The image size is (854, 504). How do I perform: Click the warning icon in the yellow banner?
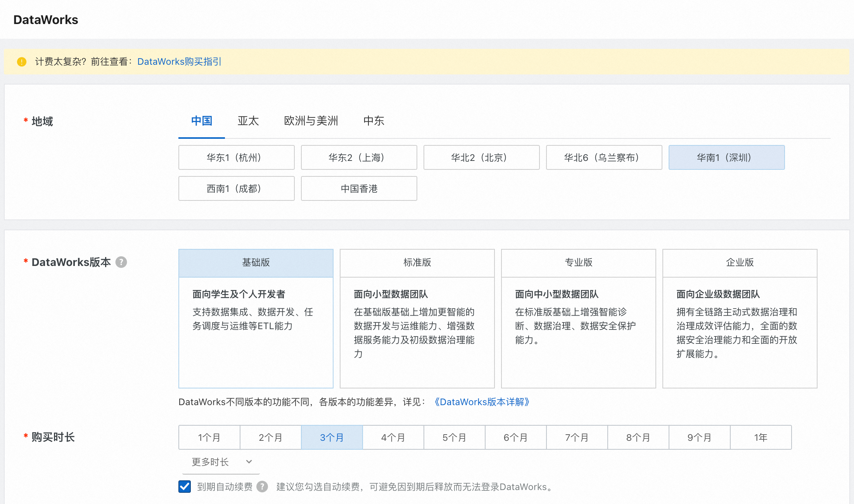[21, 61]
